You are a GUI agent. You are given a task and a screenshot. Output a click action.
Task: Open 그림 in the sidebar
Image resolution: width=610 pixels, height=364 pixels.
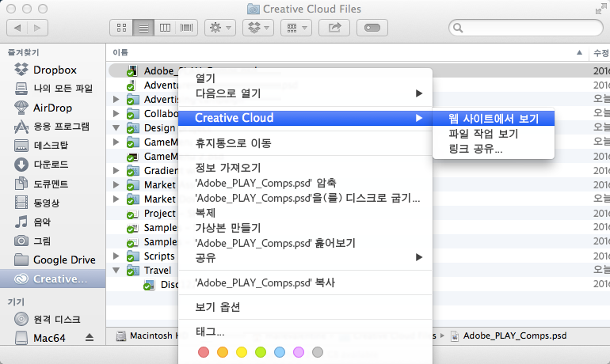coord(32,241)
